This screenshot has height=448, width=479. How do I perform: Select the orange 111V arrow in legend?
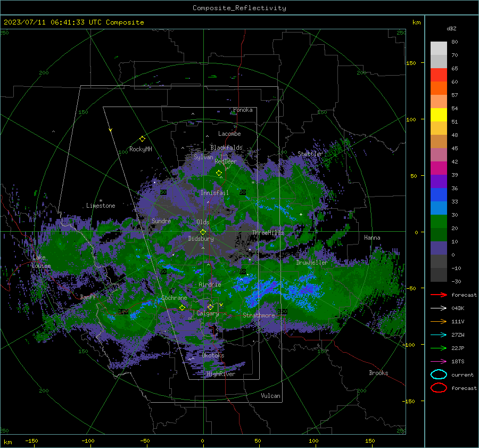point(439,321)
